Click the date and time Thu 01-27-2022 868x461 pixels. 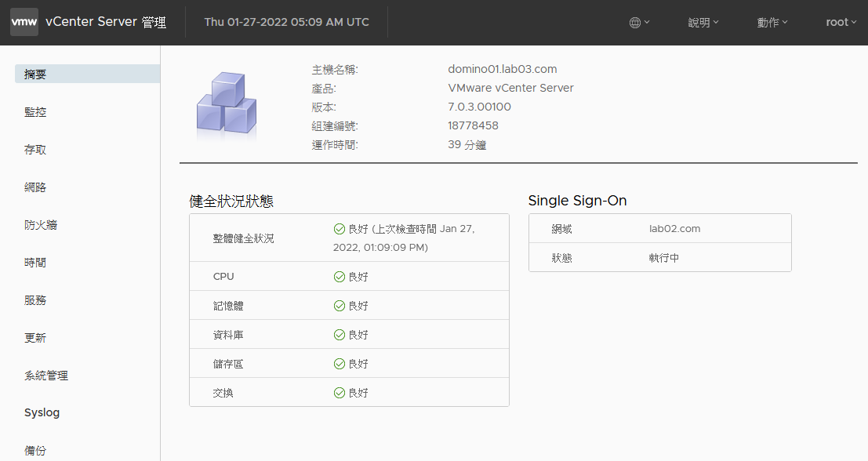[287, 22]
